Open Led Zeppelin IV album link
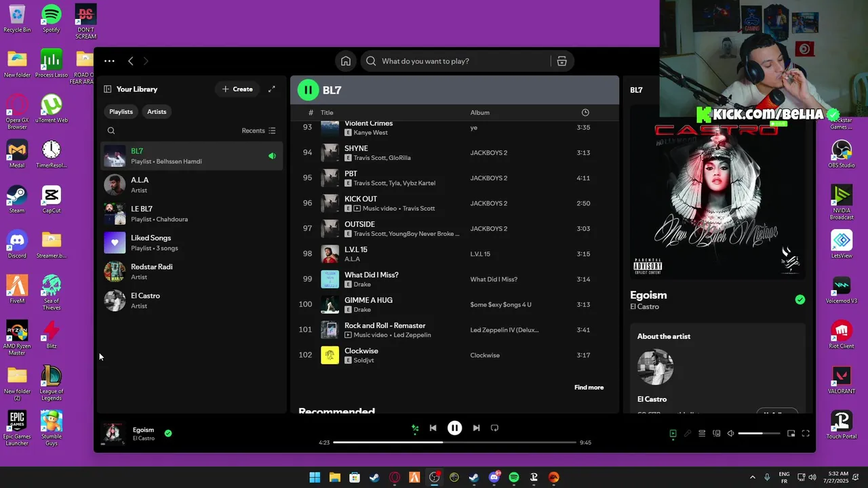Screen dimensions: 868x488 [505, 330]
